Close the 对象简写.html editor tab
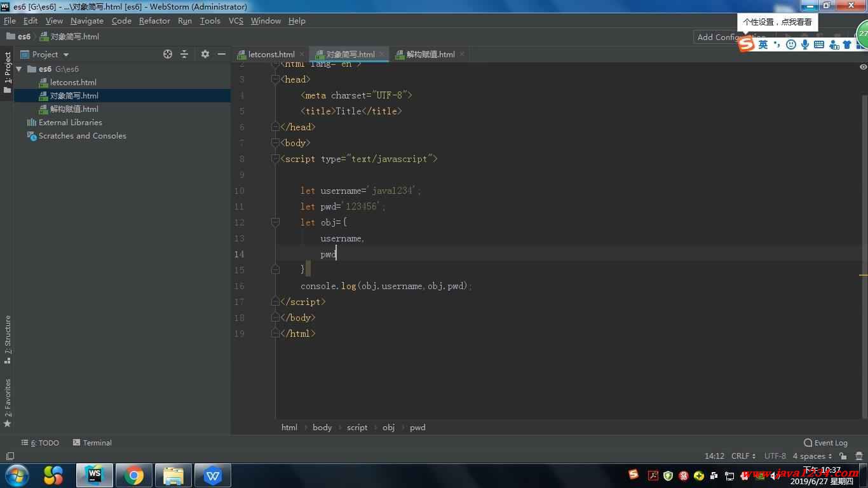Image resolution: width=868 pixels, height=488 pixels. [383, 54]
